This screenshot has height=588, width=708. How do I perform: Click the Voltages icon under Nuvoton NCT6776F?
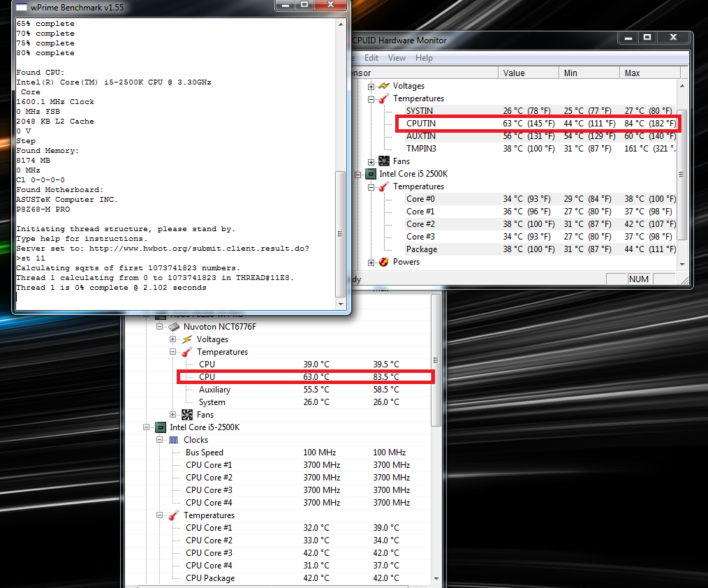187,339
